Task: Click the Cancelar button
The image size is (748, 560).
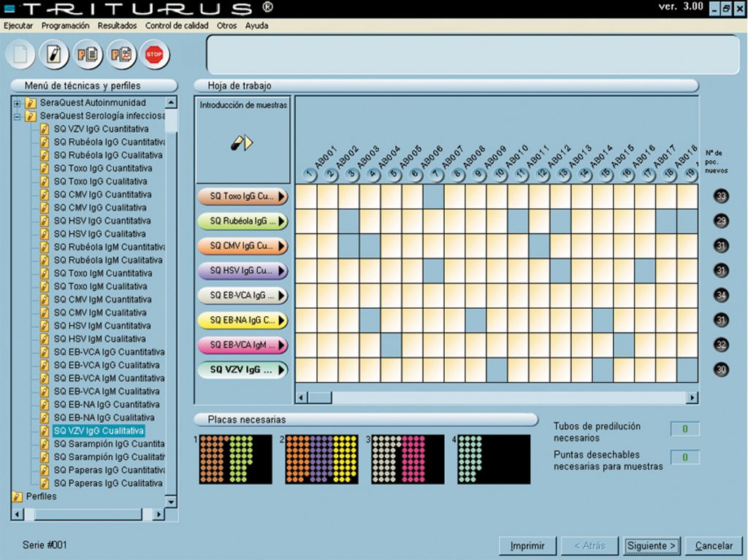Action: pos(714,545)
